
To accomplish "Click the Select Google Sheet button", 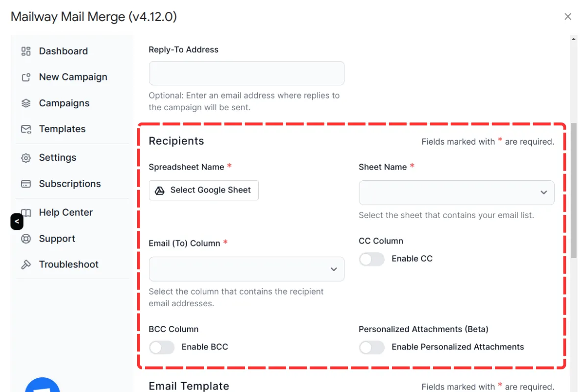I will tap(204, 190).
